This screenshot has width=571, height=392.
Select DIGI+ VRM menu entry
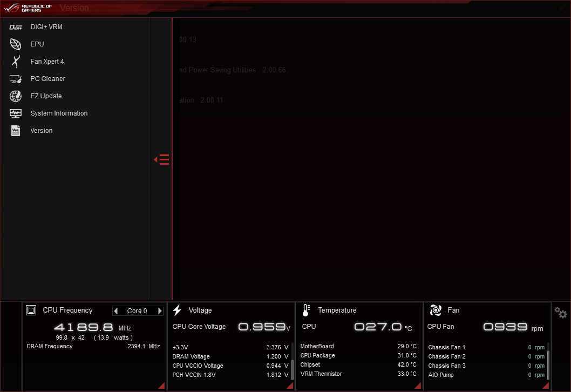pyautogui.click(x=46, y=27)
